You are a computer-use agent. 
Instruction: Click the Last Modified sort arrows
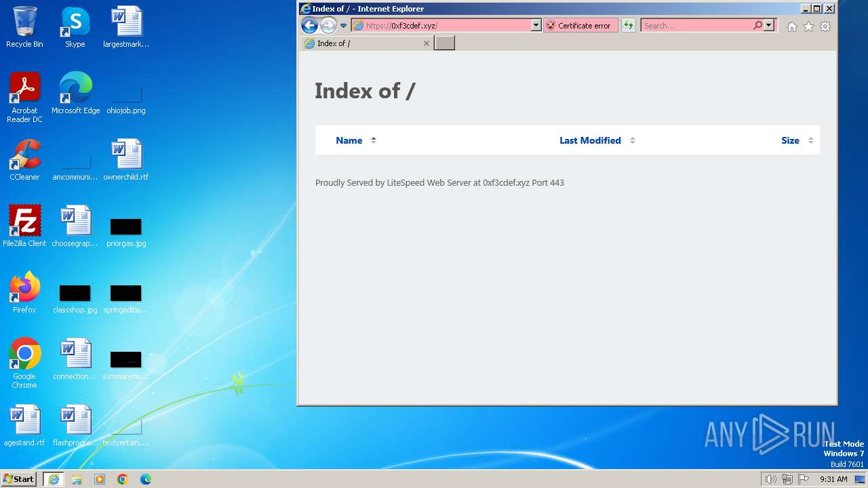tap(632, 140)
